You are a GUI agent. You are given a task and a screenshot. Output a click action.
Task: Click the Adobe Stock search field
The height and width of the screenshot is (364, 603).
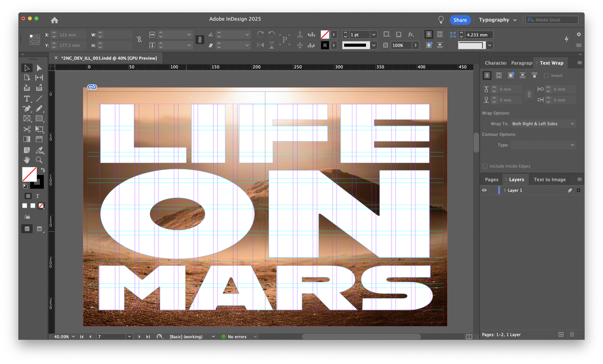point(552,20)
